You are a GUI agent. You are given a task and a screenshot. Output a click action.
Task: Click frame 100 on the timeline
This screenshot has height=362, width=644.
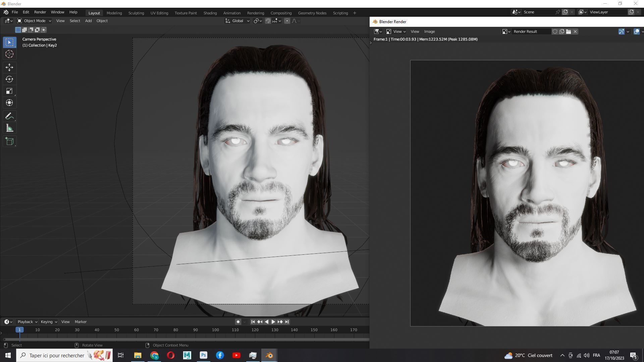[x=215, y=330]
